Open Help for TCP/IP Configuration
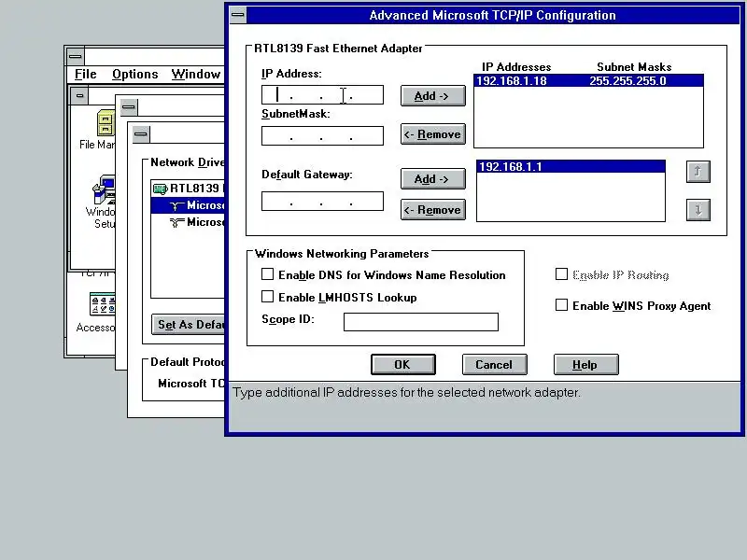Screen dimensions: 747x560 [586, 364]
